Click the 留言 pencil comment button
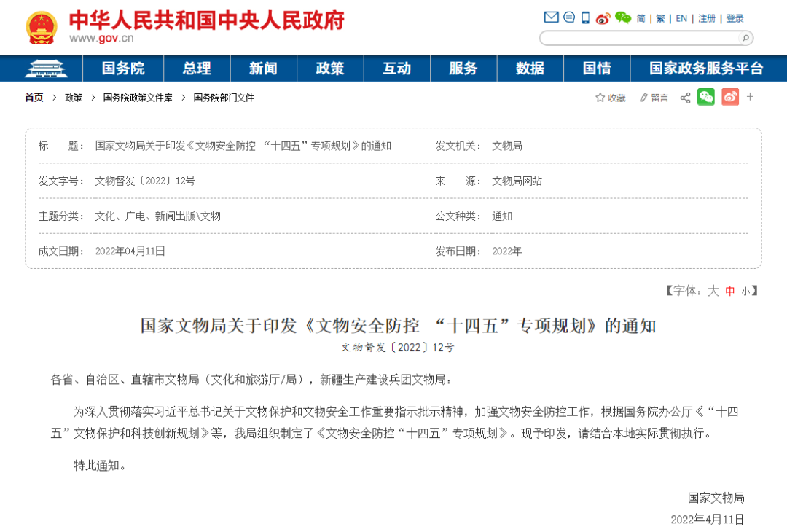This screenshot has width=787, height=532. pyautogui.click(x=654, y=98)
